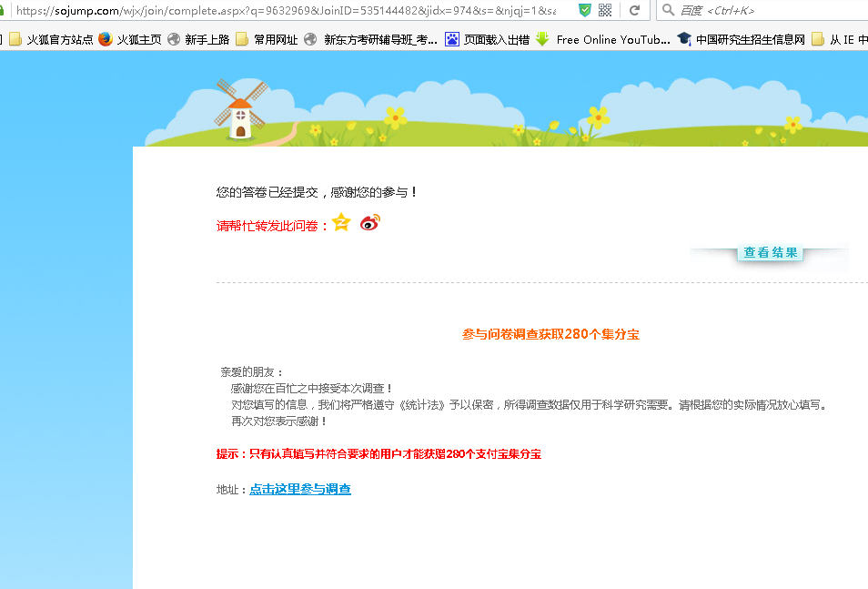Click folder icon beside 常用网址
The width and height of the screenshot is (868, 589).
pyautogui.click(x=242, y=39)
